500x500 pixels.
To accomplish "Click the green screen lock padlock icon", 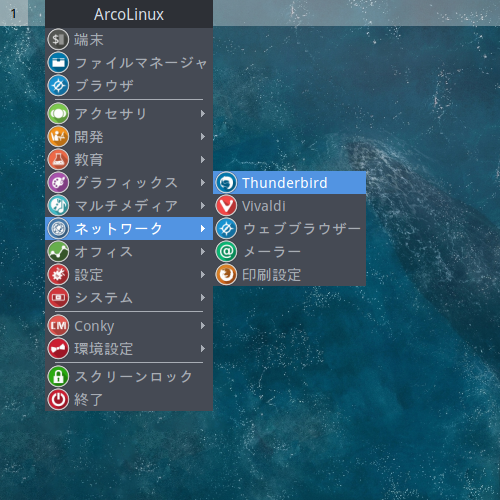I will pyautogui.click(x=58, y=376).
